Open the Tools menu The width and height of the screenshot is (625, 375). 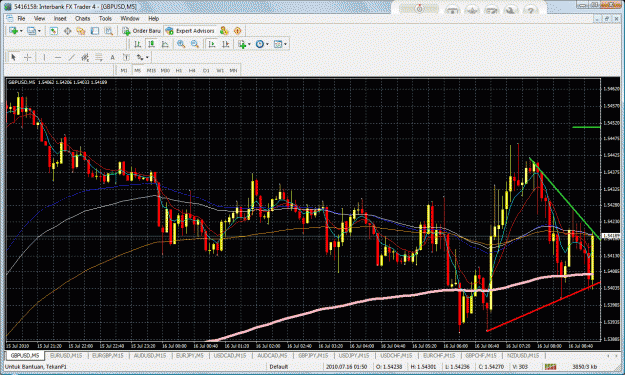pos(105,18)
